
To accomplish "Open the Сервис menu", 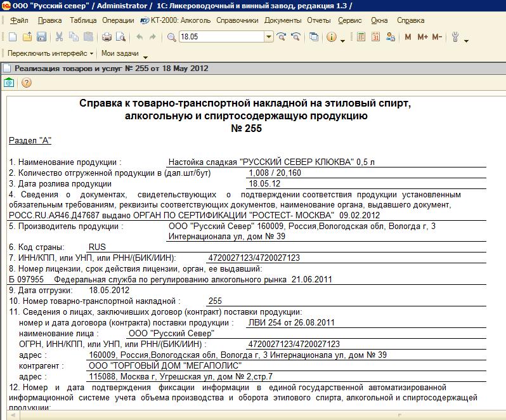I will coord(350,20).
